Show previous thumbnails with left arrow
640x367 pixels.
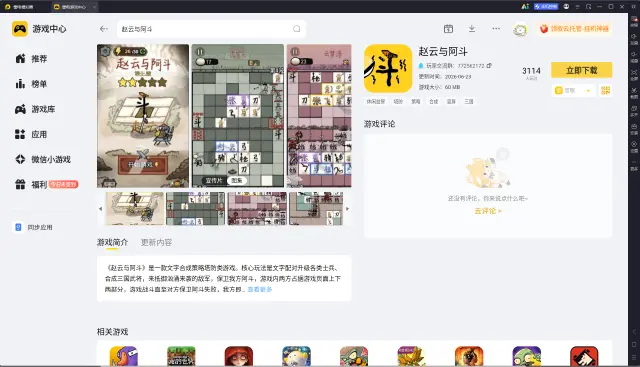point(100,209)
